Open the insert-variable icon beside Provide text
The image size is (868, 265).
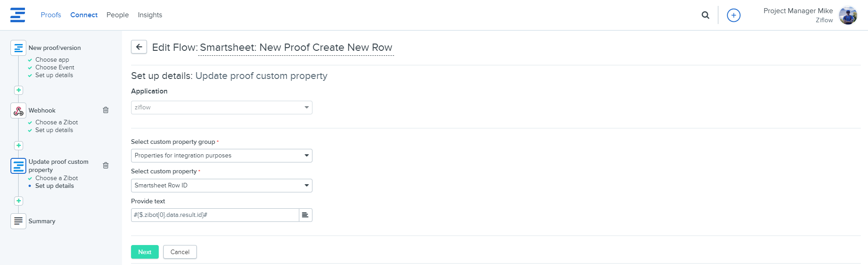[x=305, y=215]
